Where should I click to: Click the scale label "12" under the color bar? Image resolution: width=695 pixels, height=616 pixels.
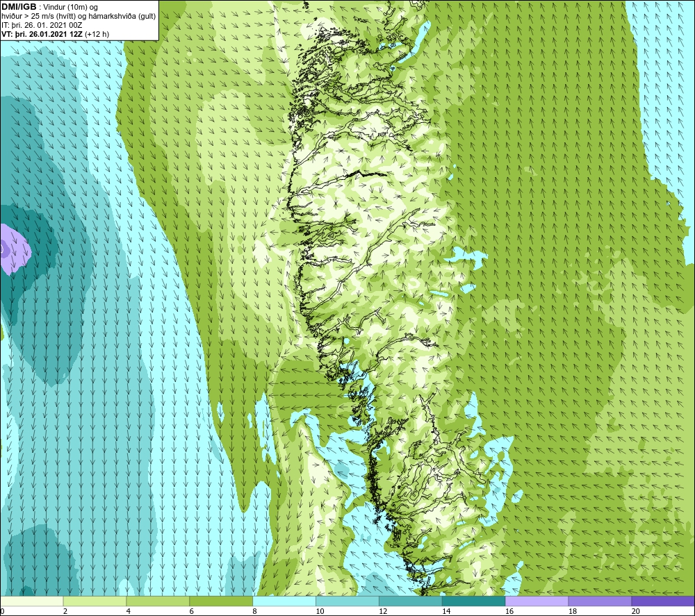click(383, 611)
